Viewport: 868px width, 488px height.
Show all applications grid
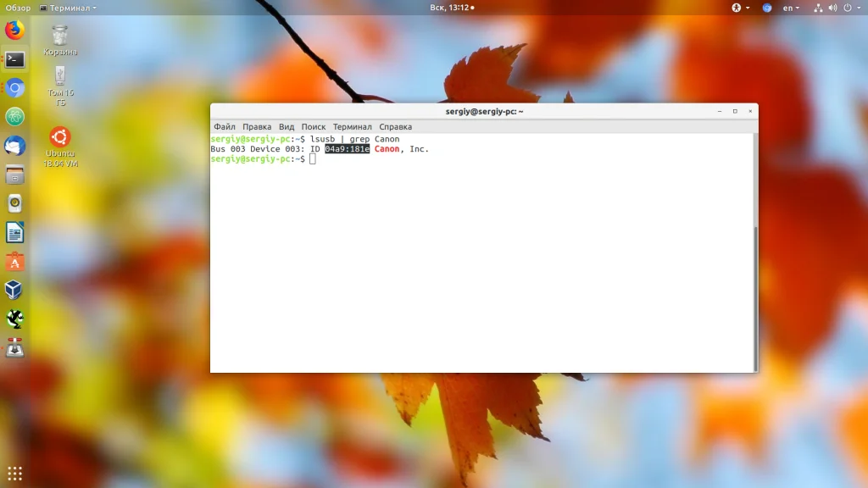pos(15,473)
